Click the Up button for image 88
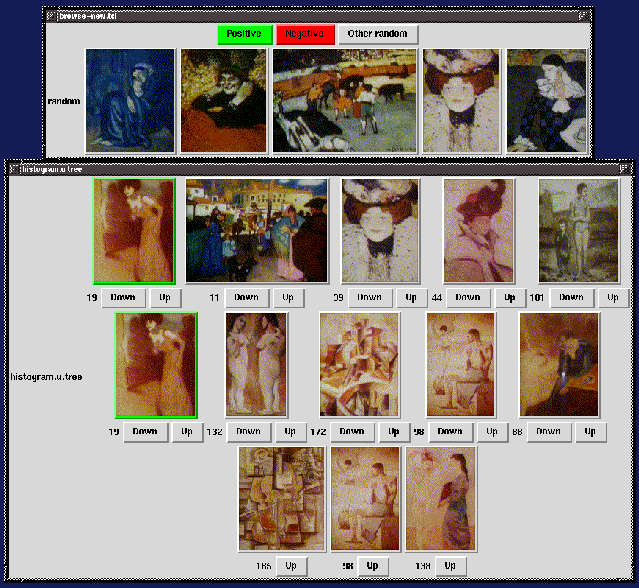This screenshot has width=639, height=588. (590, 432)
